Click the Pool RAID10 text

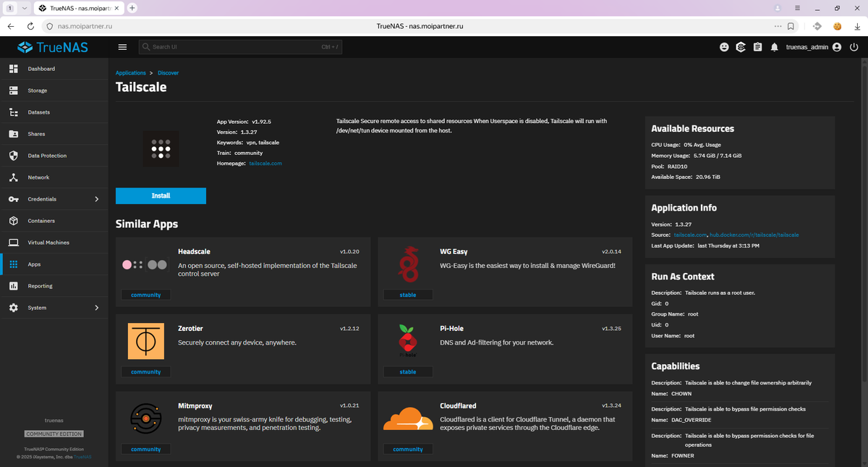coord(669,166)
